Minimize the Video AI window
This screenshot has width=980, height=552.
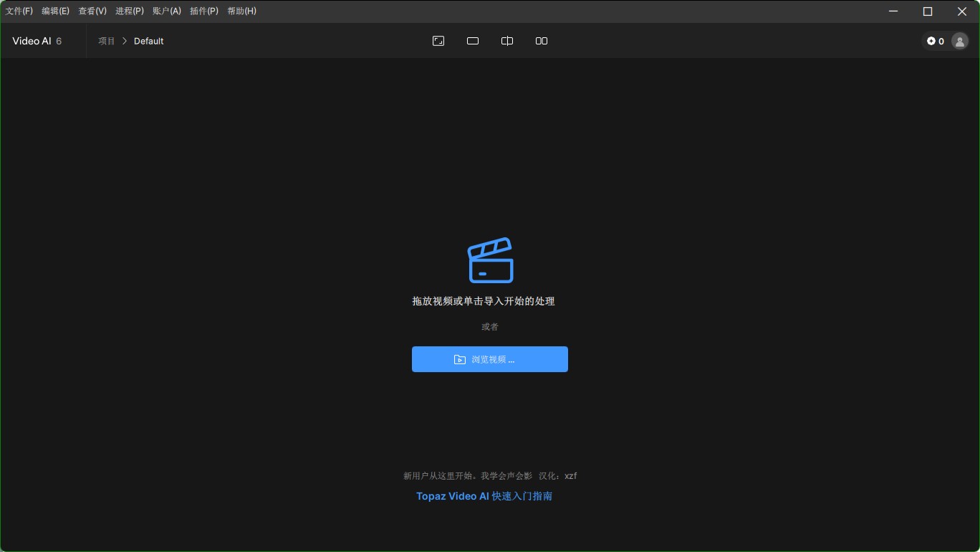tap(893, 11)
